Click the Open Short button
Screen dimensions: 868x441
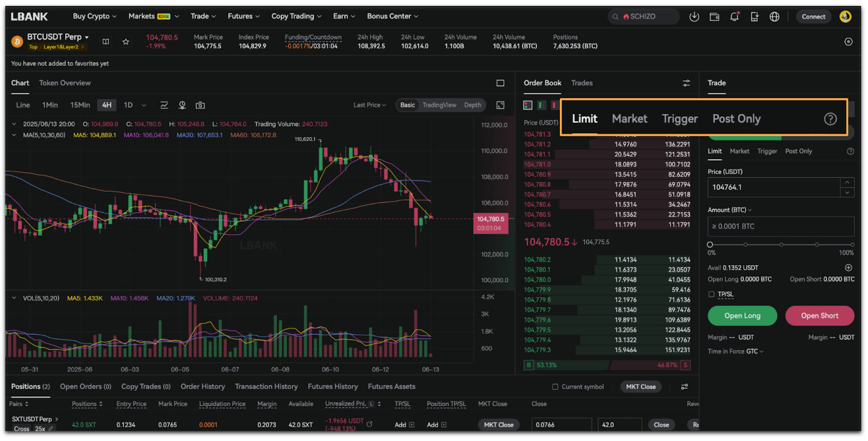click(x=819, y=316)
